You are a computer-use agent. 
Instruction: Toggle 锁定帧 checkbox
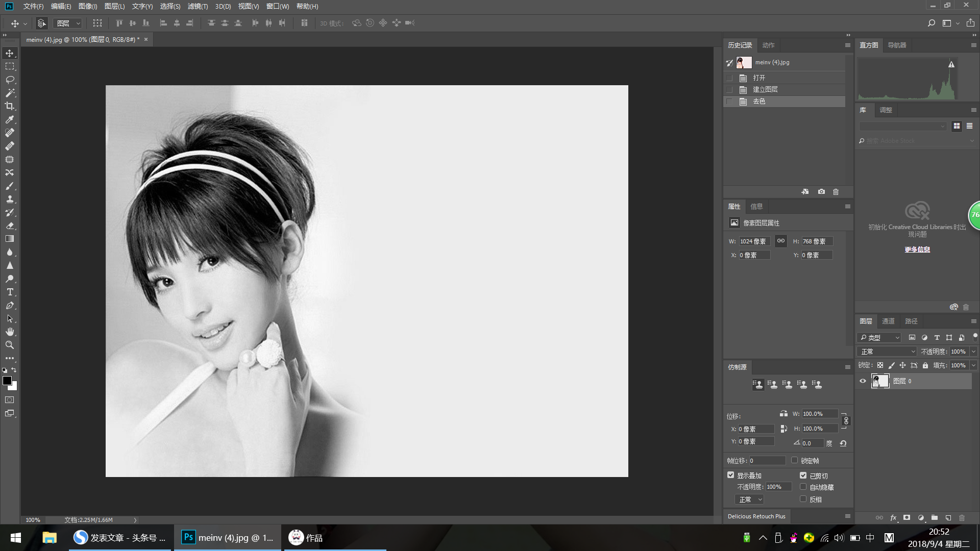tap(794, 460)
